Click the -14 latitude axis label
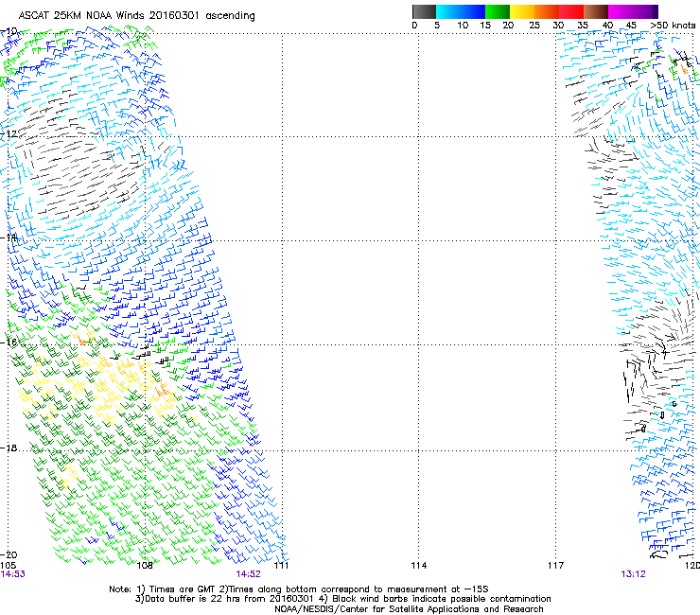Image resolution: width=700 pixels, height=615 pixels. click(x=9, y=237)
